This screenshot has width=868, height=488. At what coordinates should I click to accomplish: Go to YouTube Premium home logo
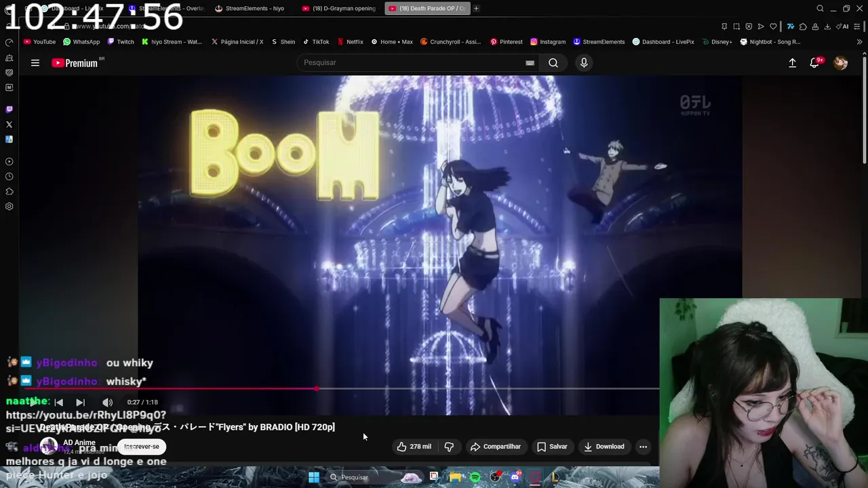pos(75,63)
